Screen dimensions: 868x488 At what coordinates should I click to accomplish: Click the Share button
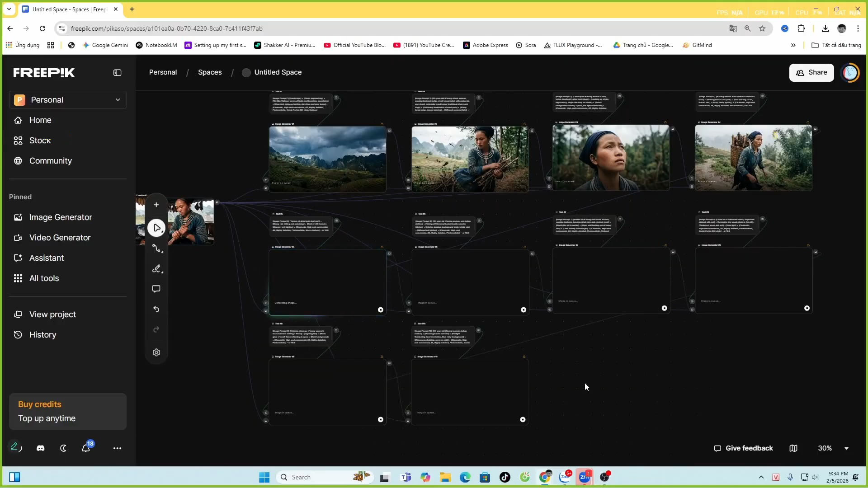click(x=811, y=72)
